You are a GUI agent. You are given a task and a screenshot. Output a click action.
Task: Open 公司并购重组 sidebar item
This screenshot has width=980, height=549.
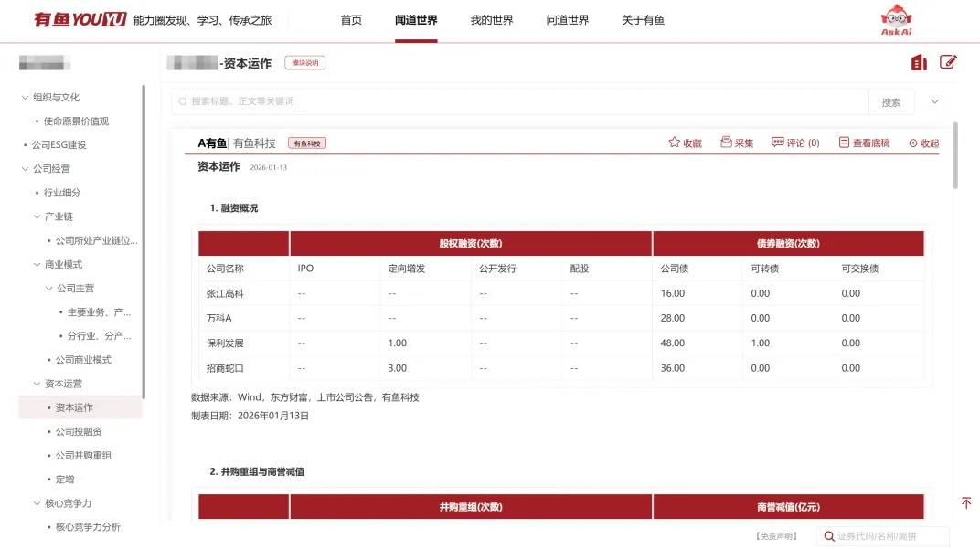click(x=83, y=455)
